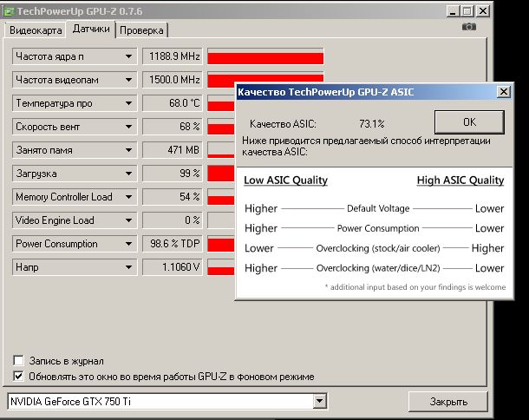Image resolution: width=529 pixels, height=420 pixels.
Task: Uncheck 'Обновлять это окно' background refresh checkbox
Action: point(18,376)
